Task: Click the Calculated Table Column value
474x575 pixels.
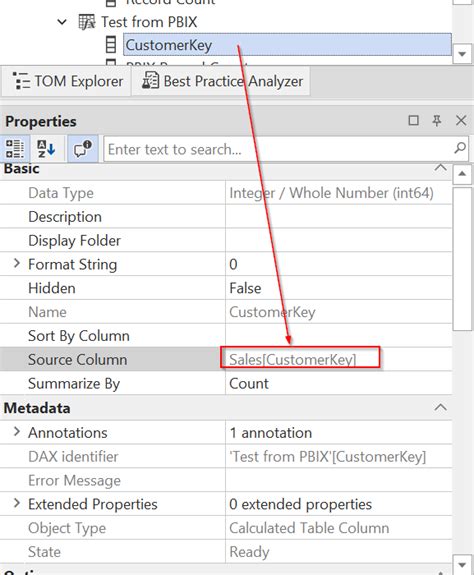Action: pos(309,528)
